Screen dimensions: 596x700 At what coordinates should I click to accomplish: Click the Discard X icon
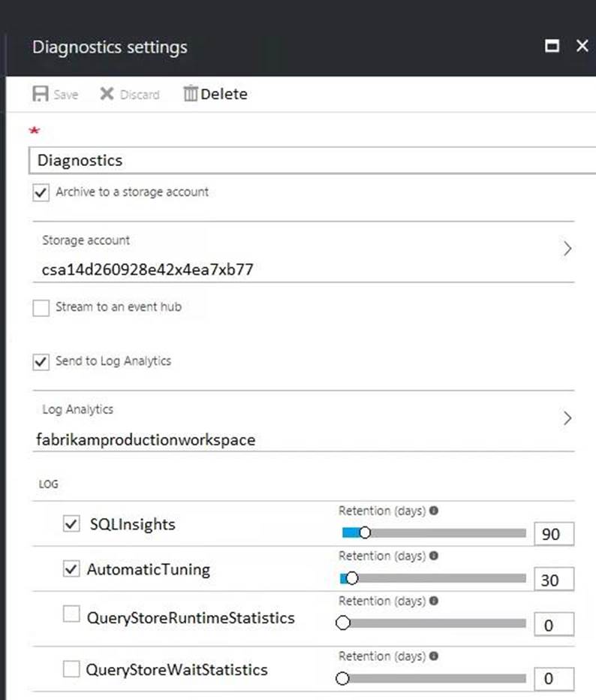[107, 95]
